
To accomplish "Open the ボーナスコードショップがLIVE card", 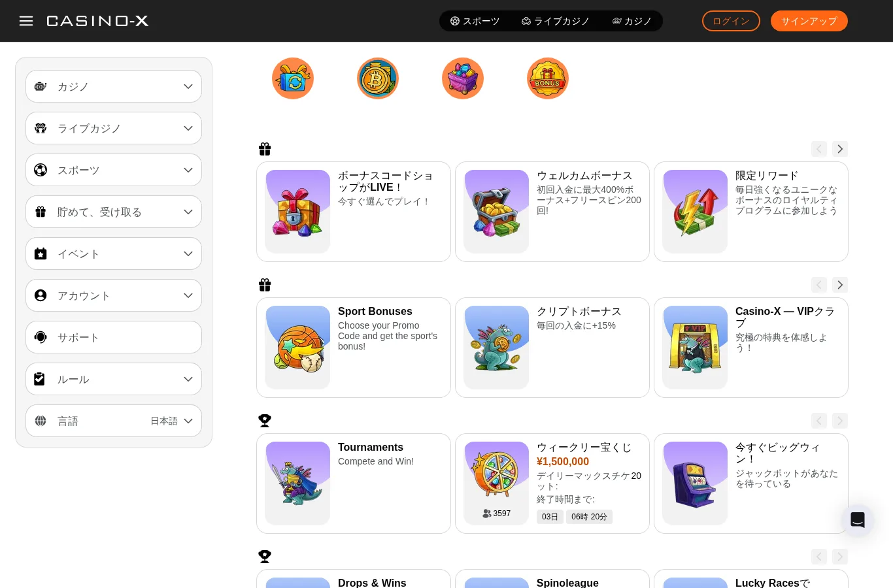I will coord(354,212).
